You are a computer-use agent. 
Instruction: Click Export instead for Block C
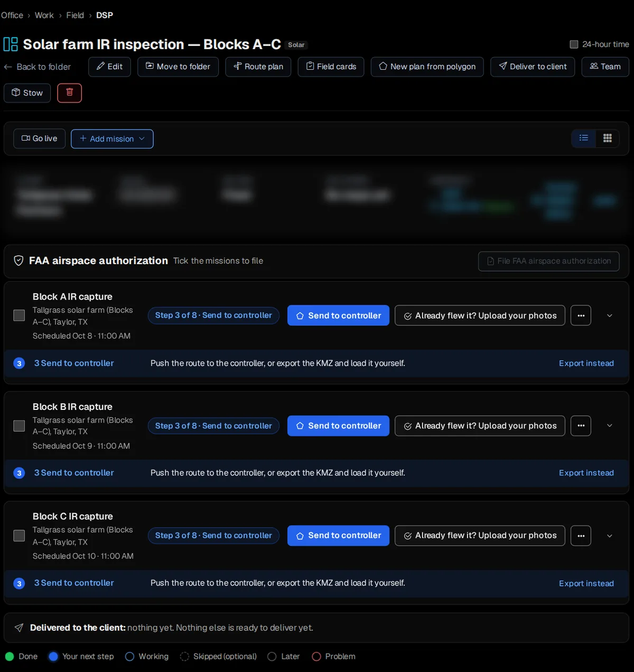tap(586, 584)
